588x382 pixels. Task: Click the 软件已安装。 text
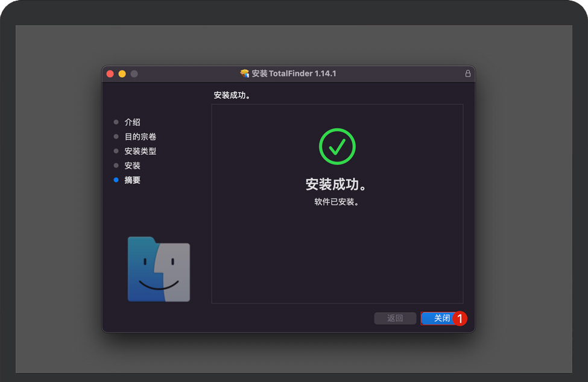point(337,202)
